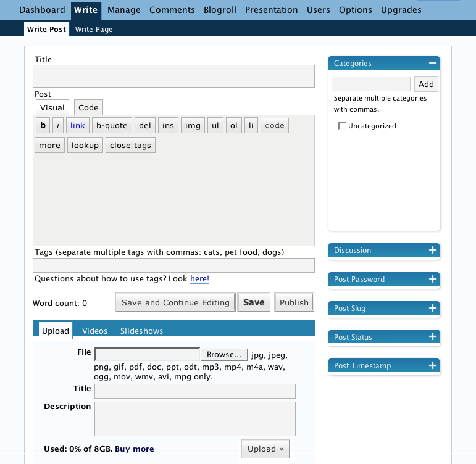Switch to the Videos upload tab
This screenshot has height=464, width=476.
(94, 331)
